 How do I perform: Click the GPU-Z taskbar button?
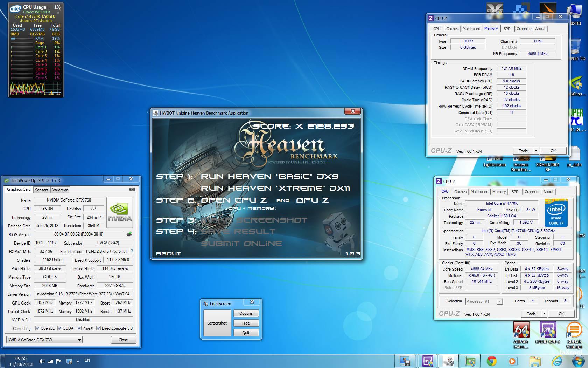tap(470, 361)
